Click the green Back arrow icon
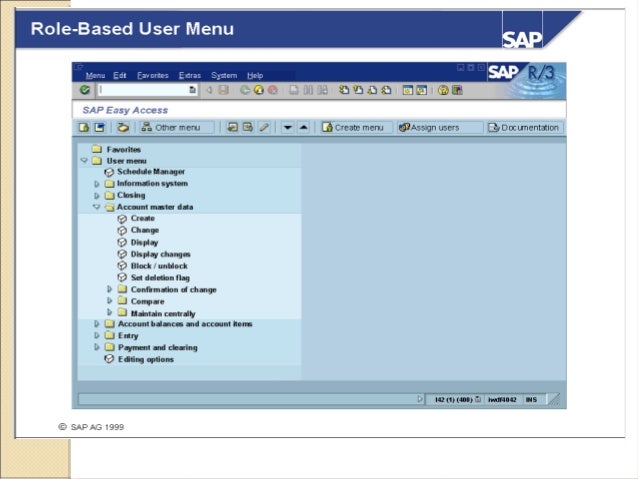638x479 pixels. (x=245, y=90)
